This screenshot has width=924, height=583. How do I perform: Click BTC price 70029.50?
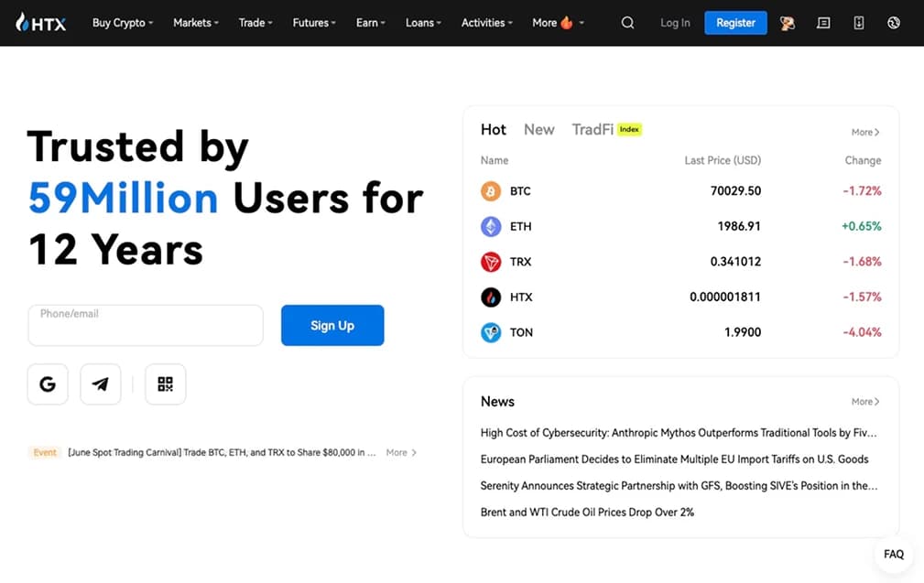coord(735,190)
